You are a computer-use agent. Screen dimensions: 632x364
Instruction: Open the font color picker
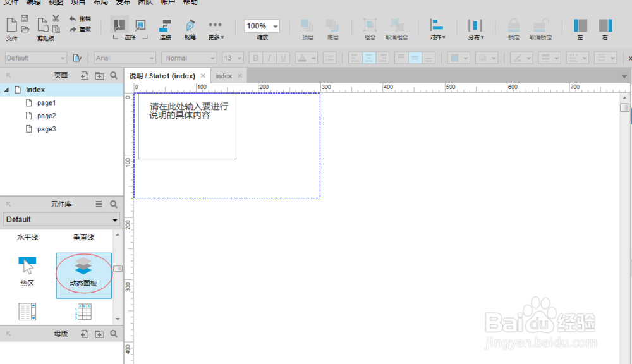pyautogui.click(x=307, y=58)
